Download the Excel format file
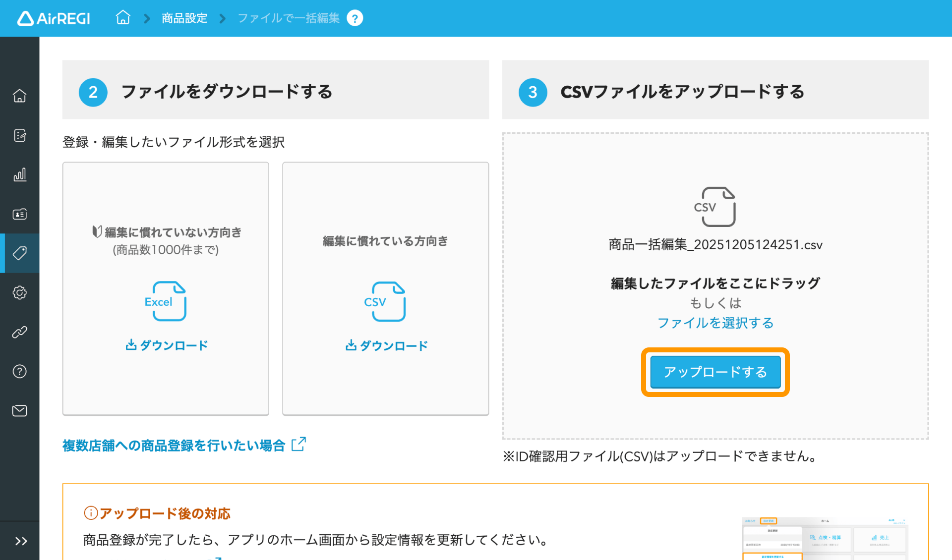952x560 pixels. 166,345
